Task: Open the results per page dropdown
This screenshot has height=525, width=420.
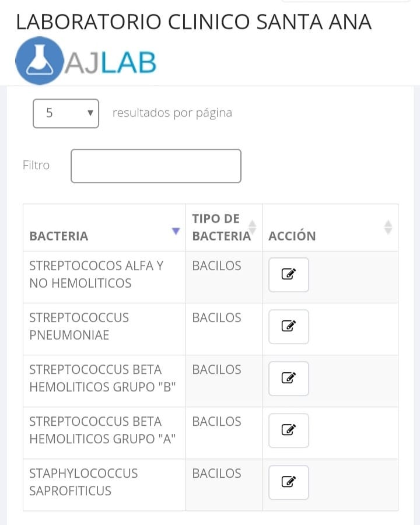Action: (x=66, y=113)
